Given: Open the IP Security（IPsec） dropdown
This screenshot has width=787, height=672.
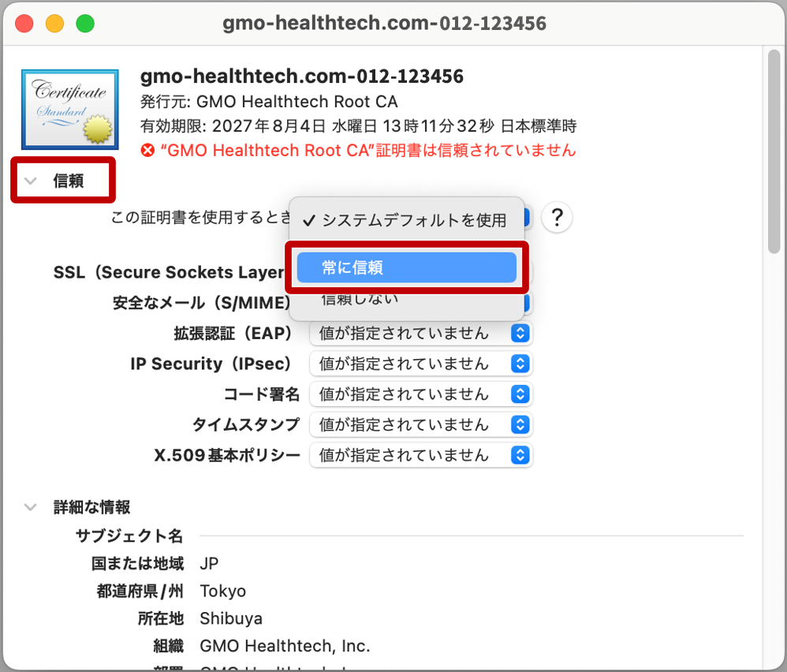Looking at the screenshot, I should pos(420,364).
